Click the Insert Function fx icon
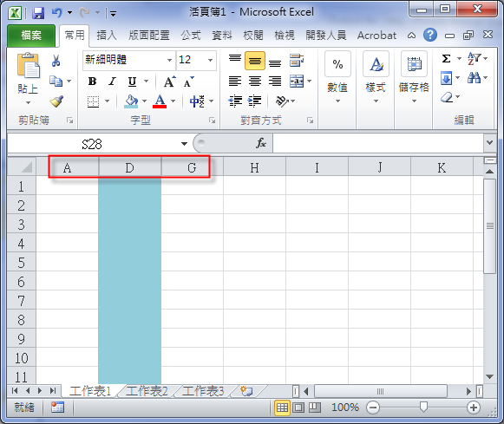Screen dimensions: 504x424 pyautogui.click(x=261, y=143)
